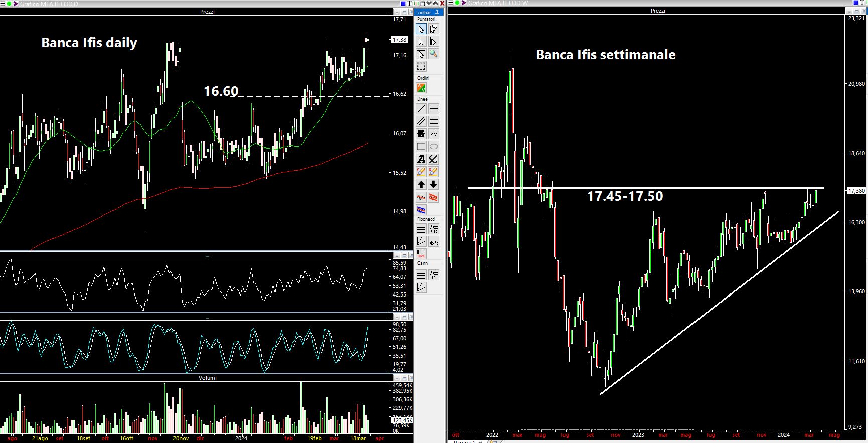Click the 2023 label on weekly time axis

(638, 435)
